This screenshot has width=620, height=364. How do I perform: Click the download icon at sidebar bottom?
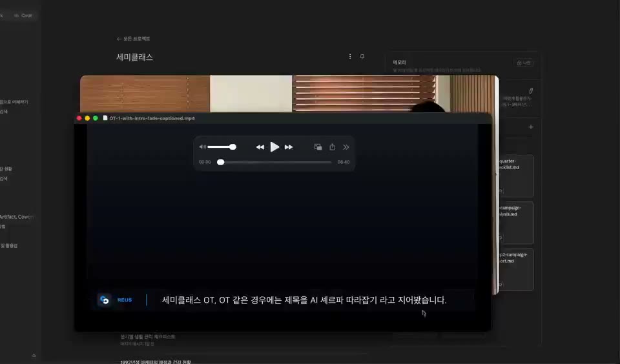[x=34, y=356]
